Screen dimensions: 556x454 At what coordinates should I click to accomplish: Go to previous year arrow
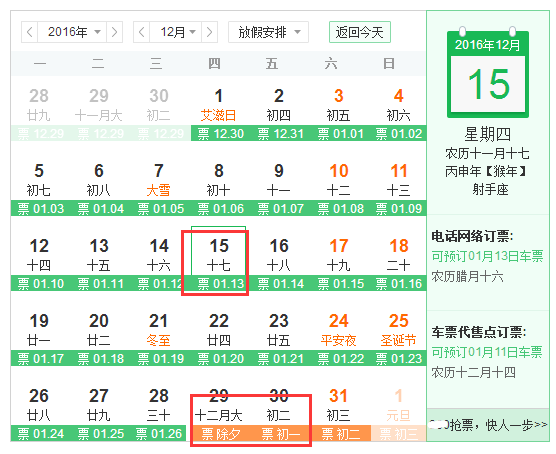tap(30, 32)
